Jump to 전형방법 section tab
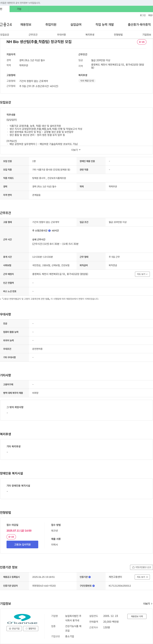Viewport: 153px width, 644px height. pyautogui.click(x=118, y=35)
